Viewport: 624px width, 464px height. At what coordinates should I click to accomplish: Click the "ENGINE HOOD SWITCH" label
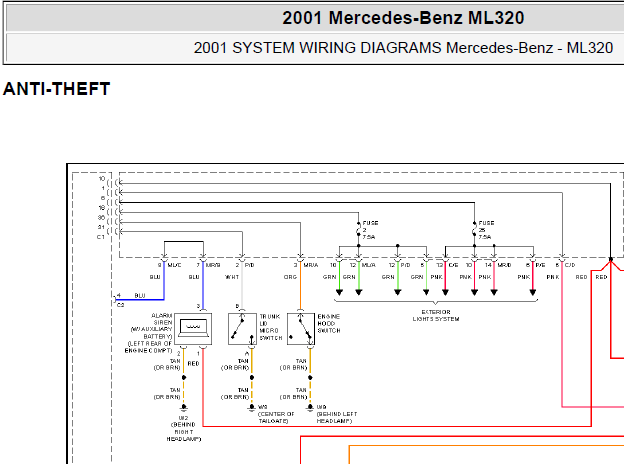point(329,324)
